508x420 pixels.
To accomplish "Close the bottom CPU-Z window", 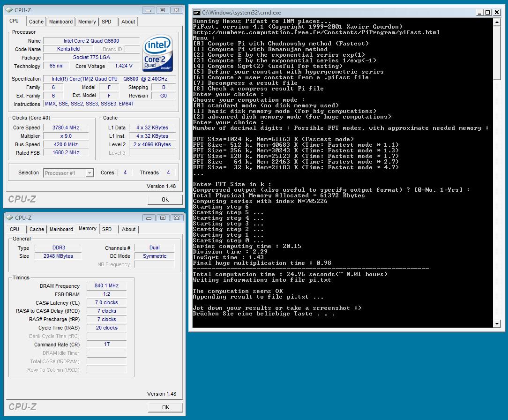I will (177, 218).
